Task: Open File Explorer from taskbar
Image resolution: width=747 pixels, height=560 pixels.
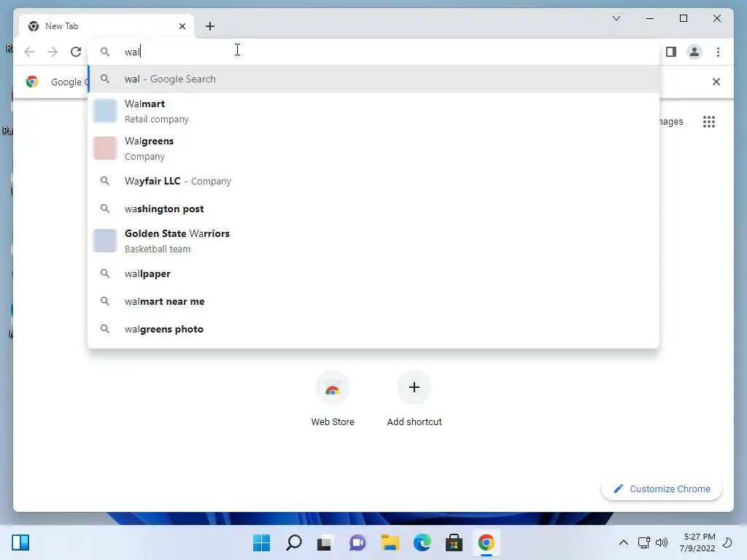Action: [x=390, y=542]
